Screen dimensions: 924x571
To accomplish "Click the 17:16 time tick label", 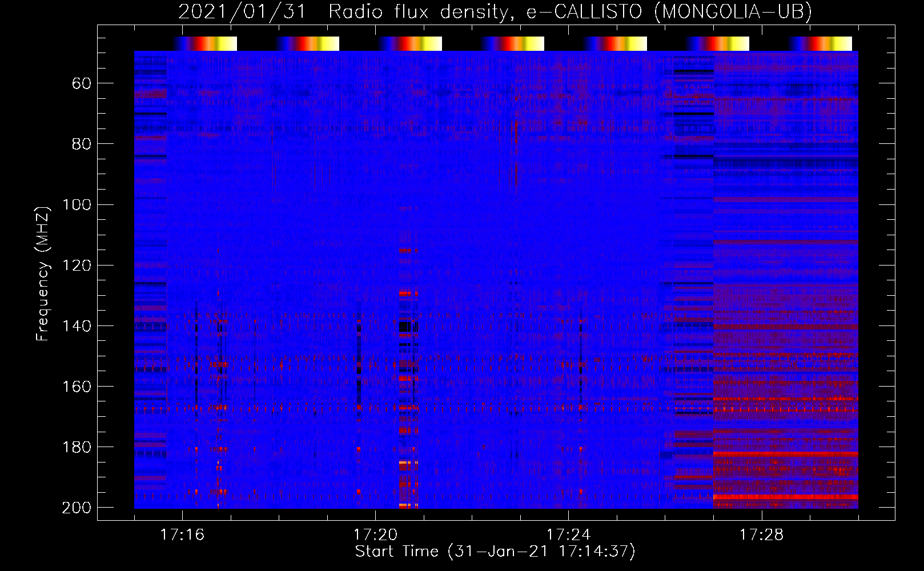I will [x=182, y=535].
